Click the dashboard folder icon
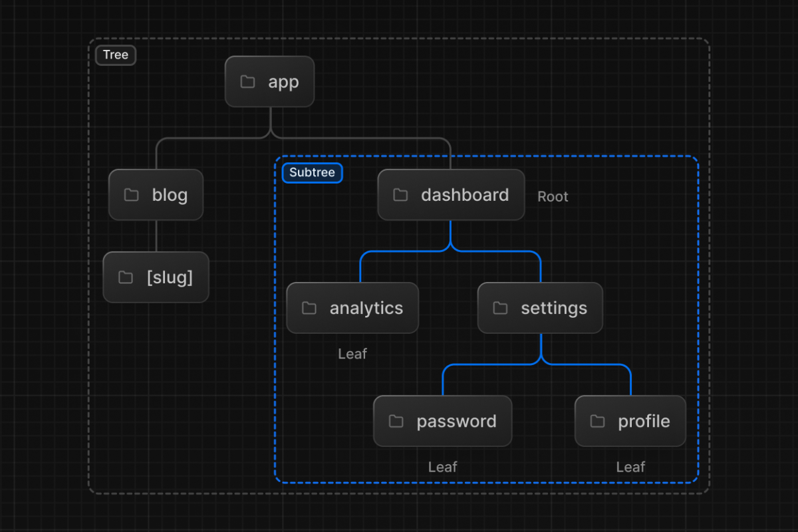Image resolution: width=798 pixels, height=532 pixels. pyautogui.click(x=400, y=195)
